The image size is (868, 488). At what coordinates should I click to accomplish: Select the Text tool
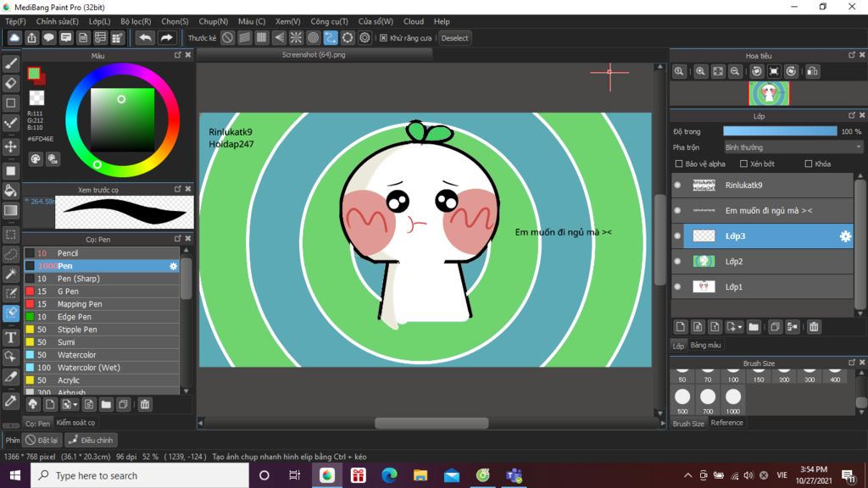11,336
